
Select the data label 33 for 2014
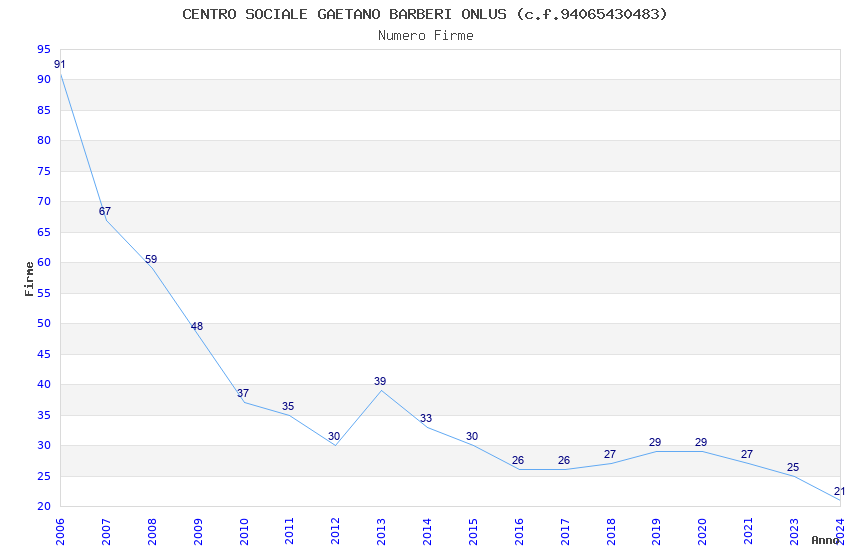coord(426,418)
